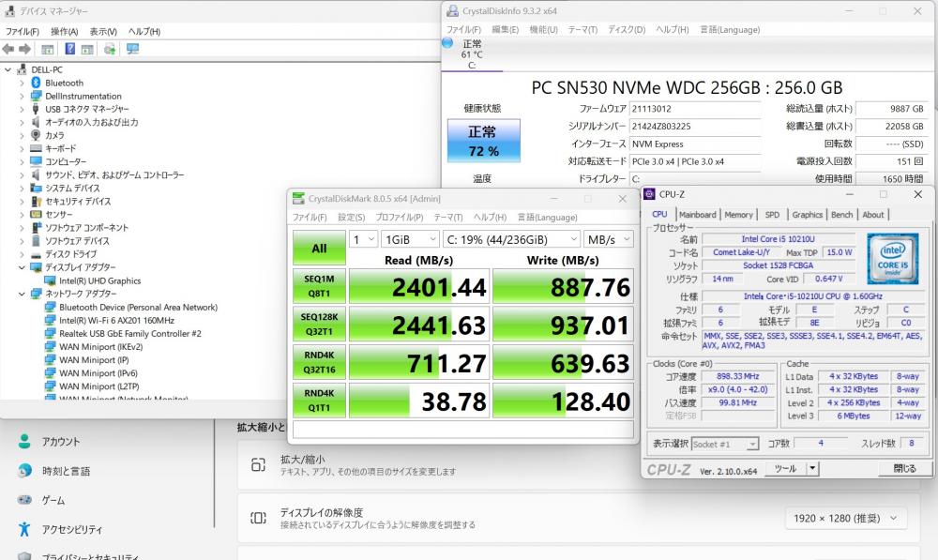This screenshot has width=938, height=560.
Task: Click the update driver icon in Device Manager toolbar
Action: click(x=110, y=49)
